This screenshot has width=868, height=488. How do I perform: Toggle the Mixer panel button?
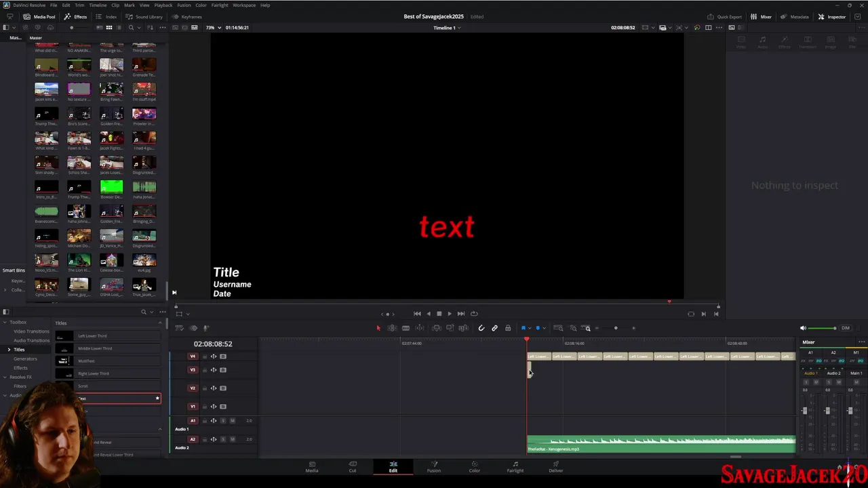762,16
